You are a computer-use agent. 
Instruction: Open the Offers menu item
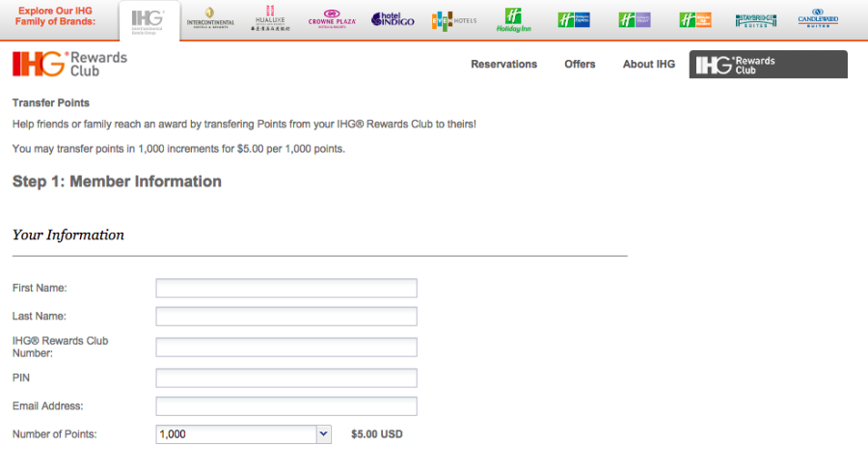[580, 65]
